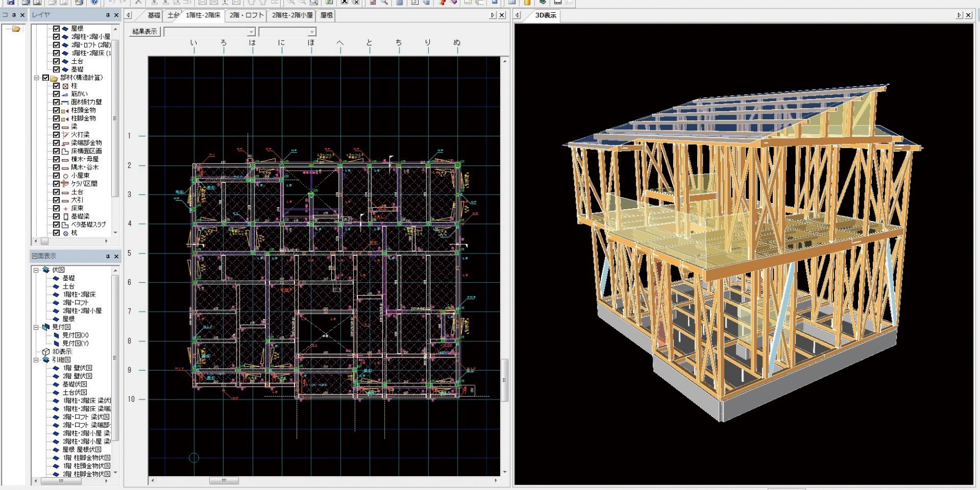Collapse the 見付図 tree node
This screenshot has width=980, height=490.
pyautogui.click(x=37, y=327)
